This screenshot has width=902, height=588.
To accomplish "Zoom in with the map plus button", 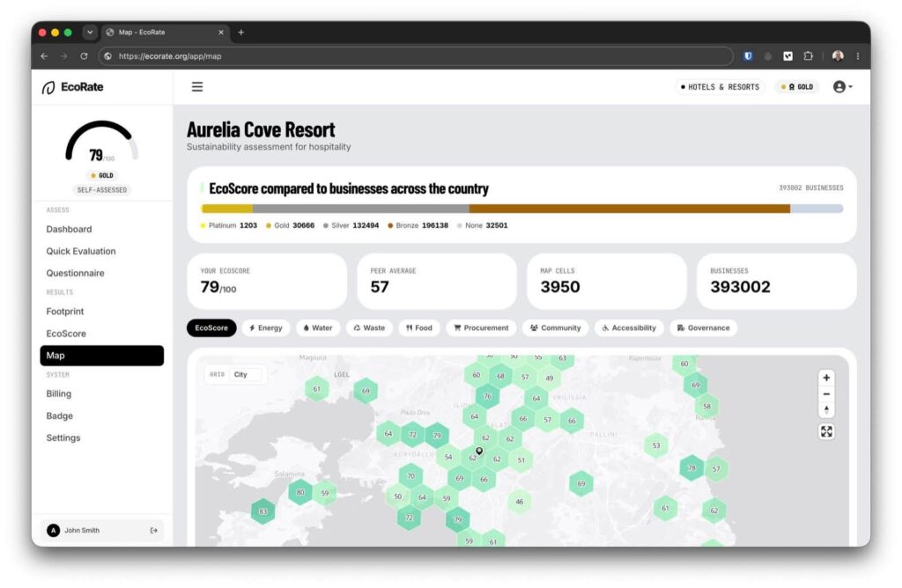I will (826, 378).
